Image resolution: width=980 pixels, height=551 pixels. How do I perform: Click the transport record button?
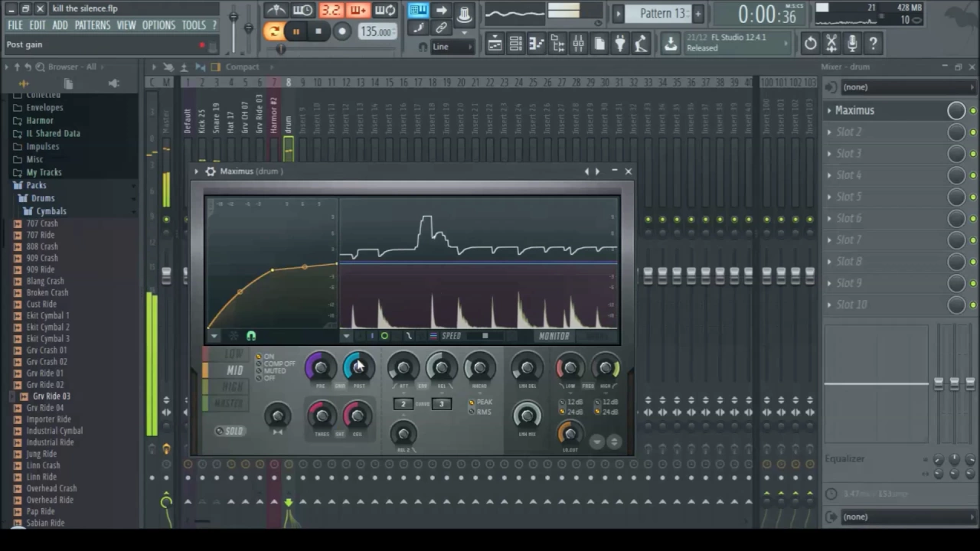341,31
